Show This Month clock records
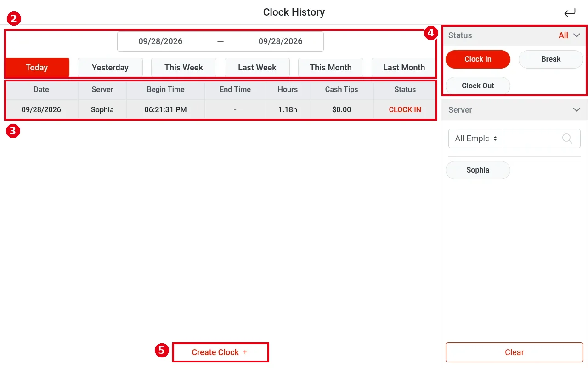Screen dimensions: 588x368 [331, 67]
